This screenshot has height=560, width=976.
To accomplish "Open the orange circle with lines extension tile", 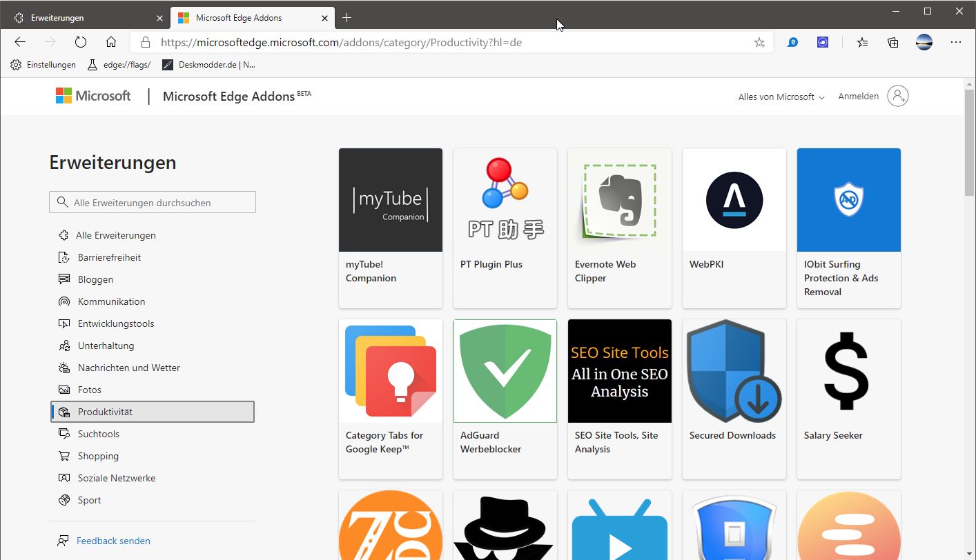I will click(849, 525).
